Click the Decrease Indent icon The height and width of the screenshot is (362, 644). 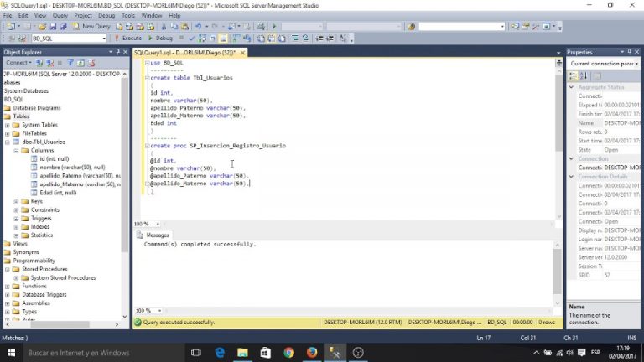click(319, 39)
